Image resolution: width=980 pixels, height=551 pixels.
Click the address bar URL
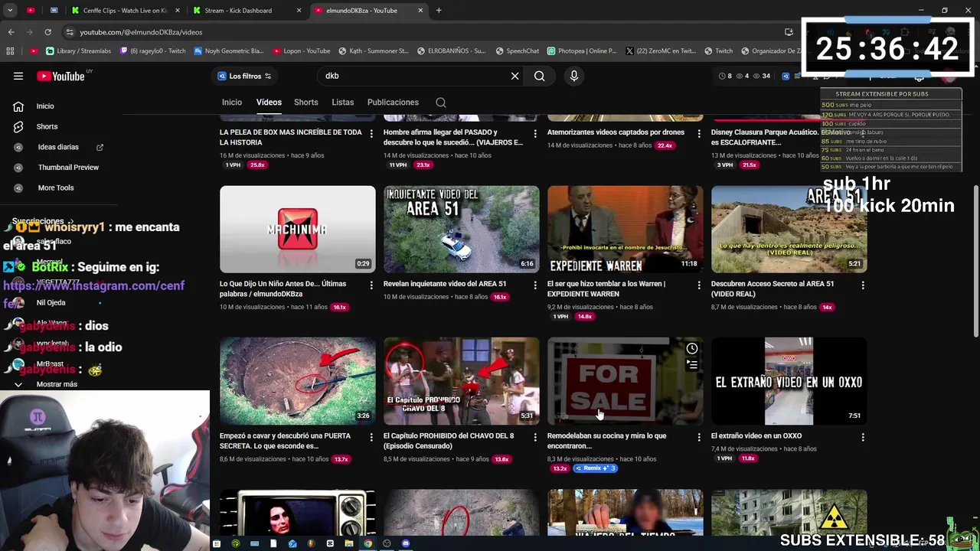(x=141, y=32)
